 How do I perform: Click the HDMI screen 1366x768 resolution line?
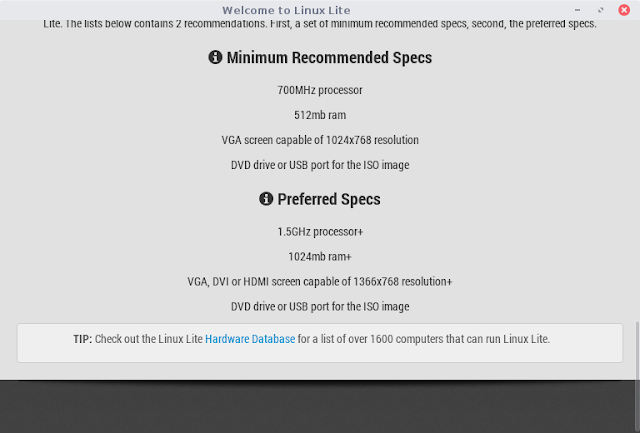tap(320, 282)
